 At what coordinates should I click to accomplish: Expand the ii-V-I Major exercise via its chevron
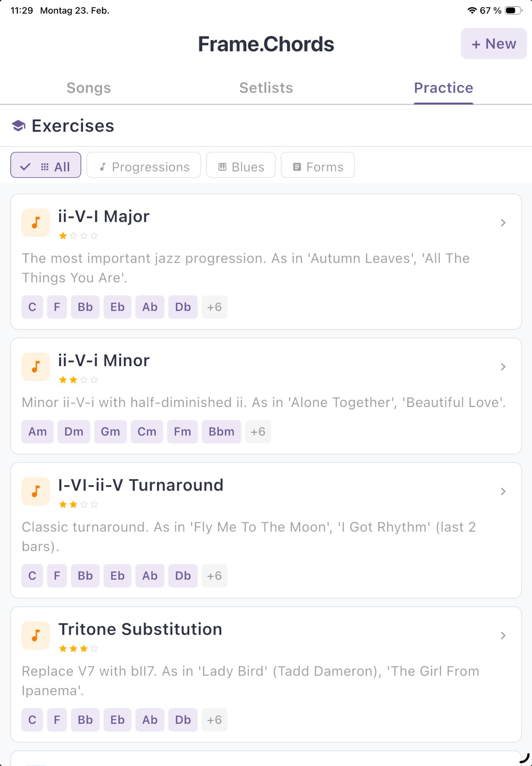coord(503,223)
